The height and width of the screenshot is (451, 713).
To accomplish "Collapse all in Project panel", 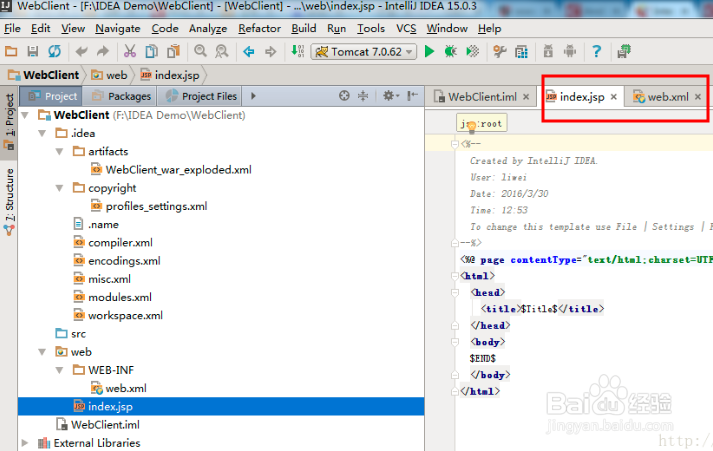I will click(x=363, y=96).
